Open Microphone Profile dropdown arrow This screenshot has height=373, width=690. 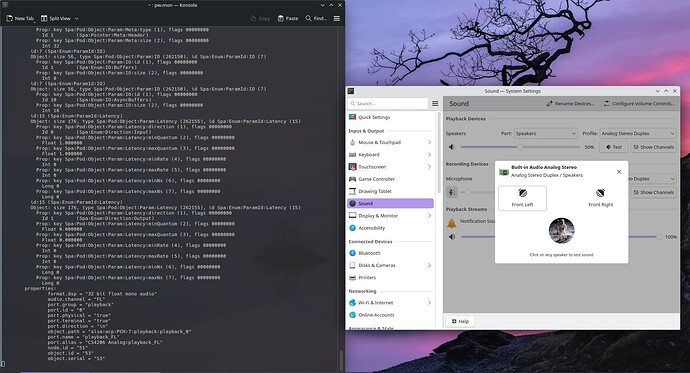(x=672, y=179)
